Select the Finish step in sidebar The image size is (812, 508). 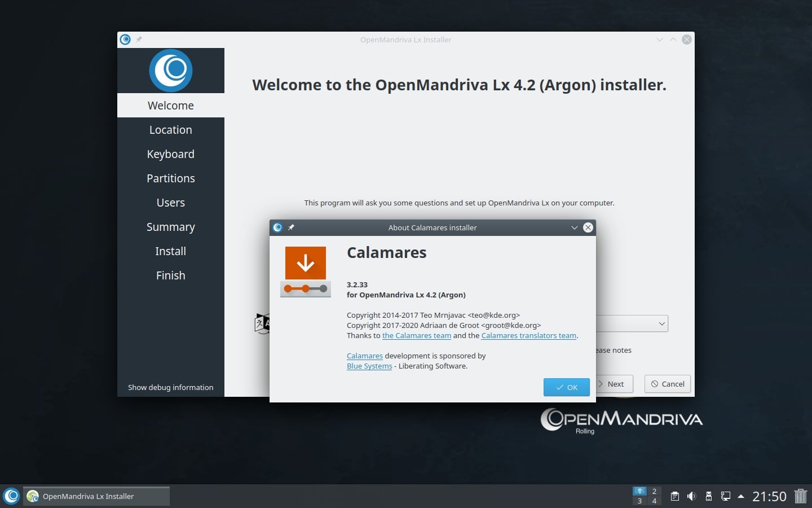pyautogui.click(x=171, y=275)
